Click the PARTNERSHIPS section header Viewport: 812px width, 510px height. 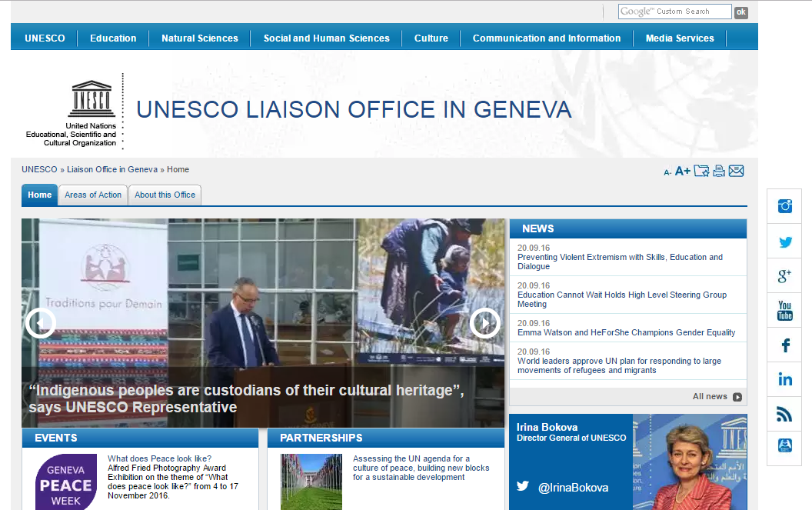321,438
